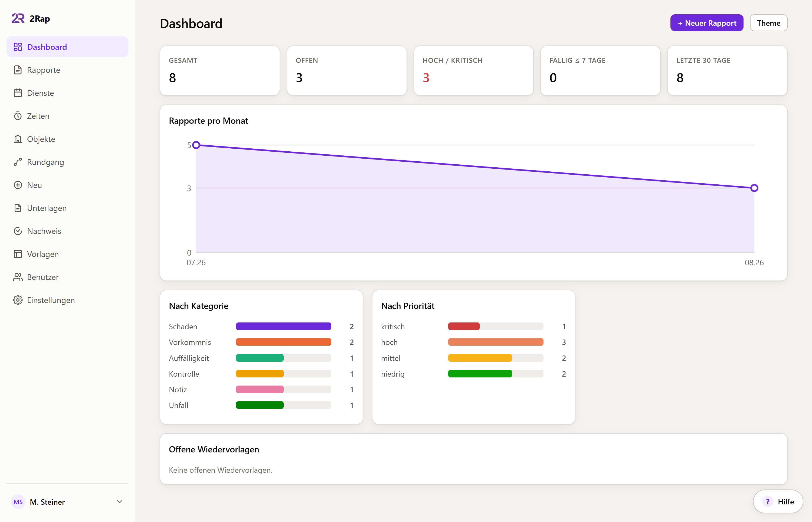Open the Hilfe help button
This screenshot has height=522, width=812.
pyautogui.click(x=778, y=502)
